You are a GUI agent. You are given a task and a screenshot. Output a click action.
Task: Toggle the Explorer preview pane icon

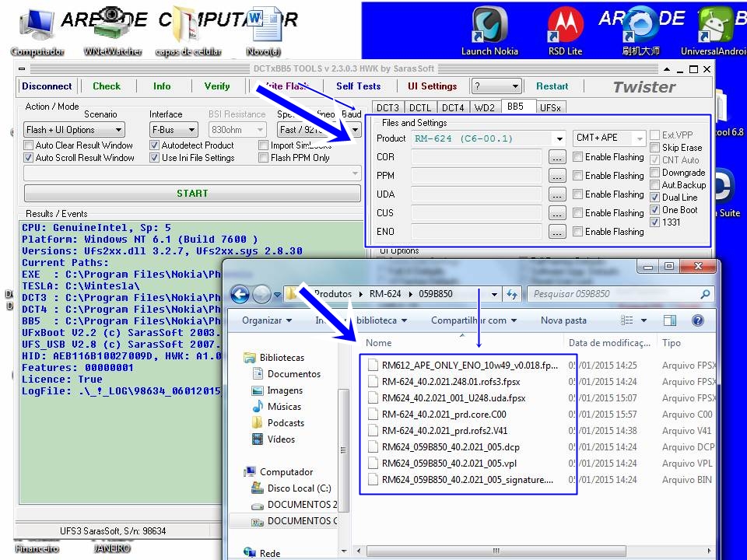[670, 320]
